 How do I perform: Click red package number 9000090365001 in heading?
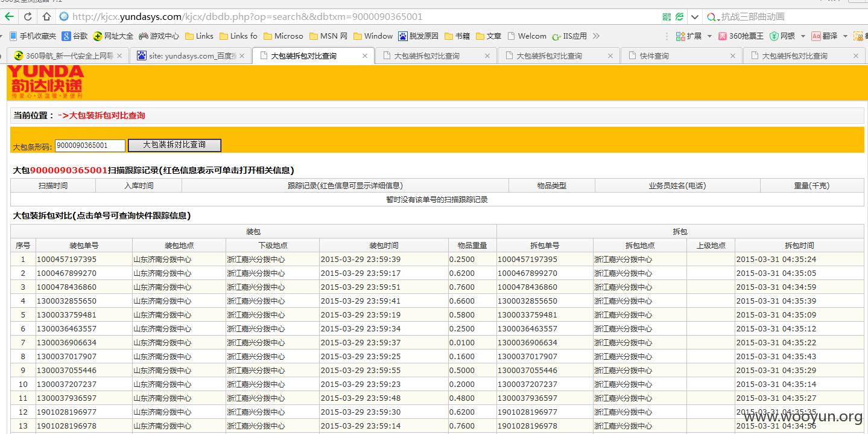69,170
